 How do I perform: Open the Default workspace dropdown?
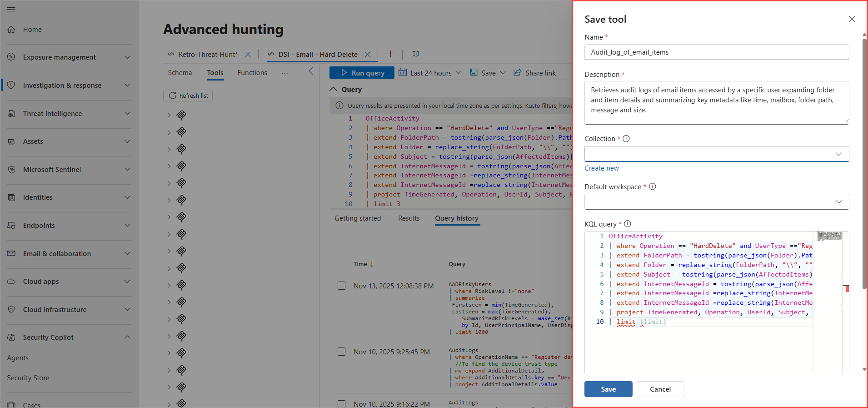pos(716,202)
